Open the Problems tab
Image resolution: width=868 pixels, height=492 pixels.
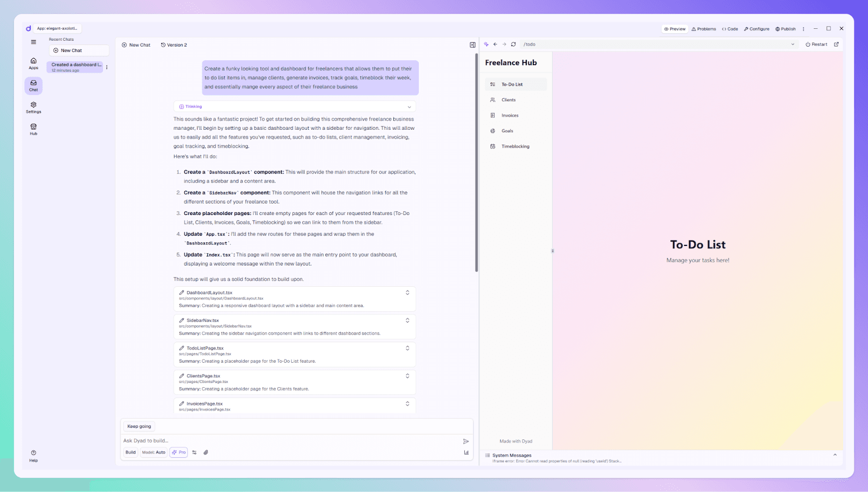click(704, 29)
